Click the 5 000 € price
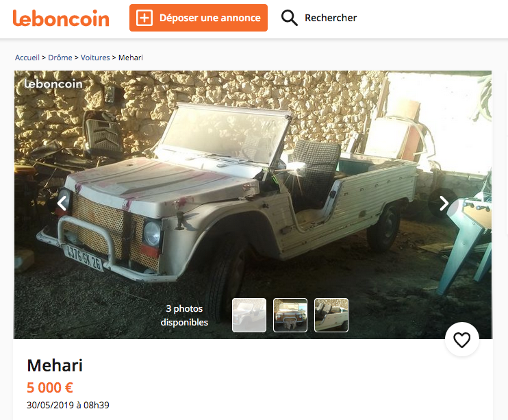508x420 pixels. tap(50, 388)
